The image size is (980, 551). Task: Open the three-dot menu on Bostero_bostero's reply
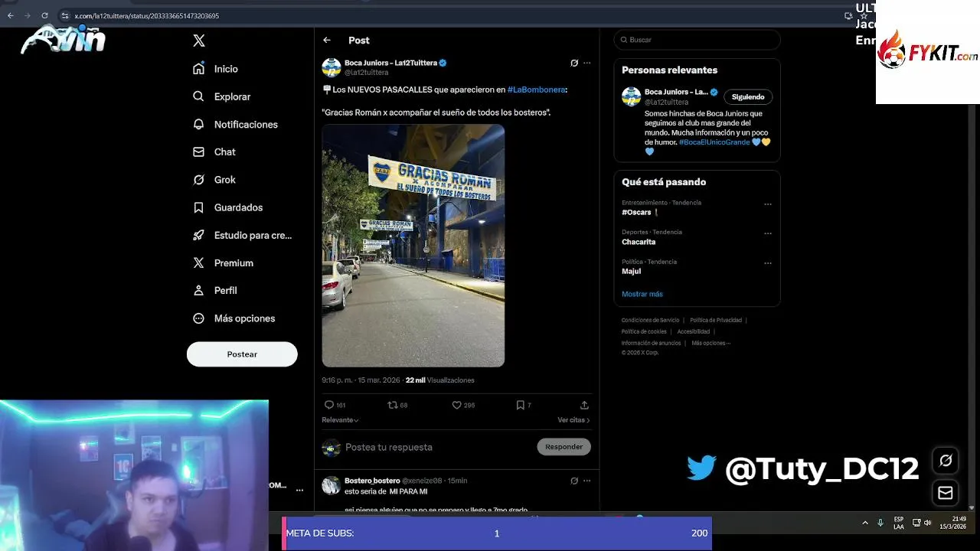click(x=587, y=481)
